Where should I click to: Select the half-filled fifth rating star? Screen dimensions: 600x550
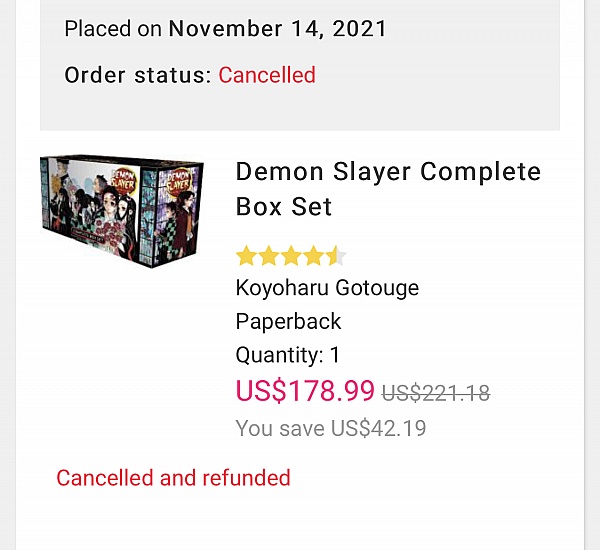click(x=336, y=256)
